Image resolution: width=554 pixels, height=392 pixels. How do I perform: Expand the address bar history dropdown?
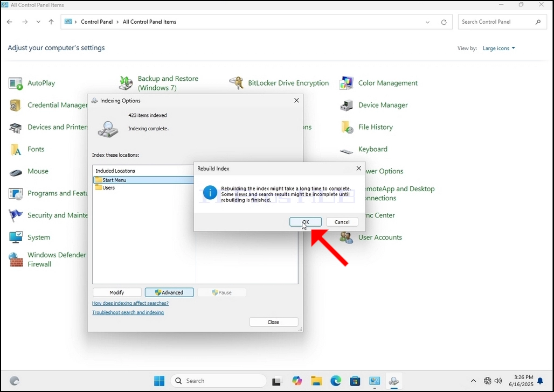pos(427,22)
